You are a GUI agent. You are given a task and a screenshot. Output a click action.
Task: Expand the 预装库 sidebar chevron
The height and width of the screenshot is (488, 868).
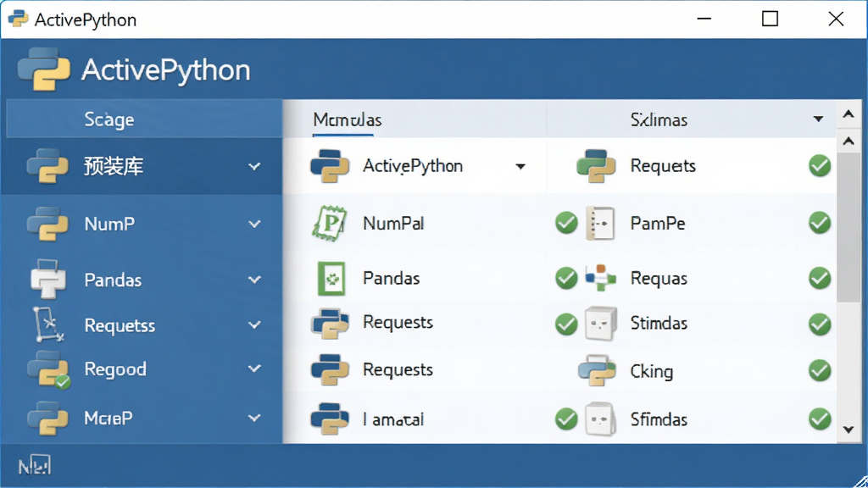tap(254, 166)
